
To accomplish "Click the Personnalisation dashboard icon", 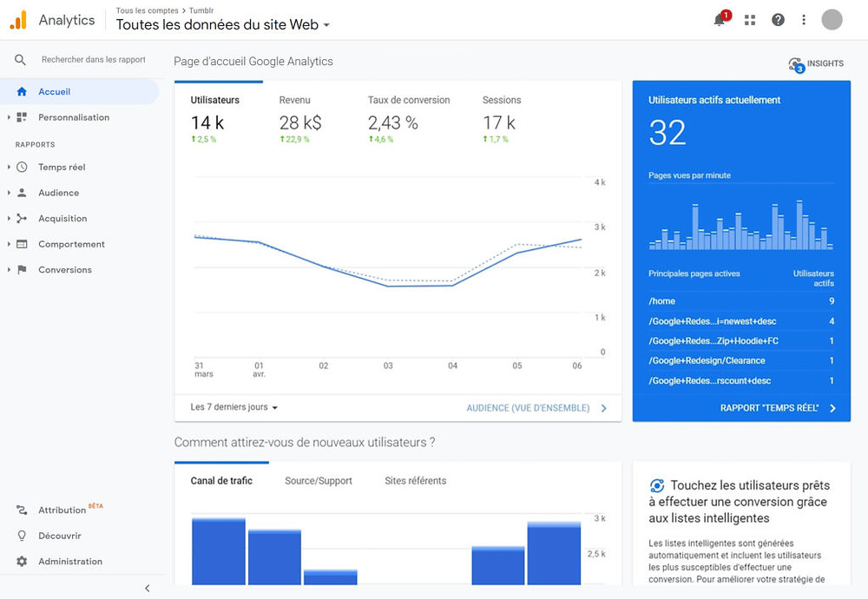I will pyautogui.click(x=22, y=117).
